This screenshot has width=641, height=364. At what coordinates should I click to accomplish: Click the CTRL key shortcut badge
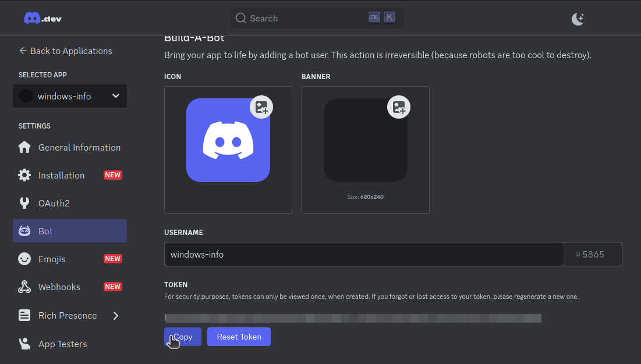pos(374,17)
